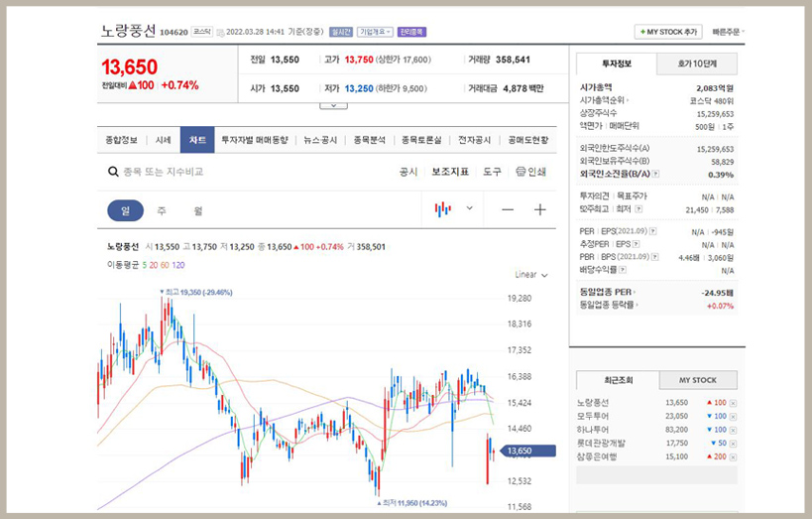
Task: Toggle the 60-day moving average
Action: [x=165, y=265]
